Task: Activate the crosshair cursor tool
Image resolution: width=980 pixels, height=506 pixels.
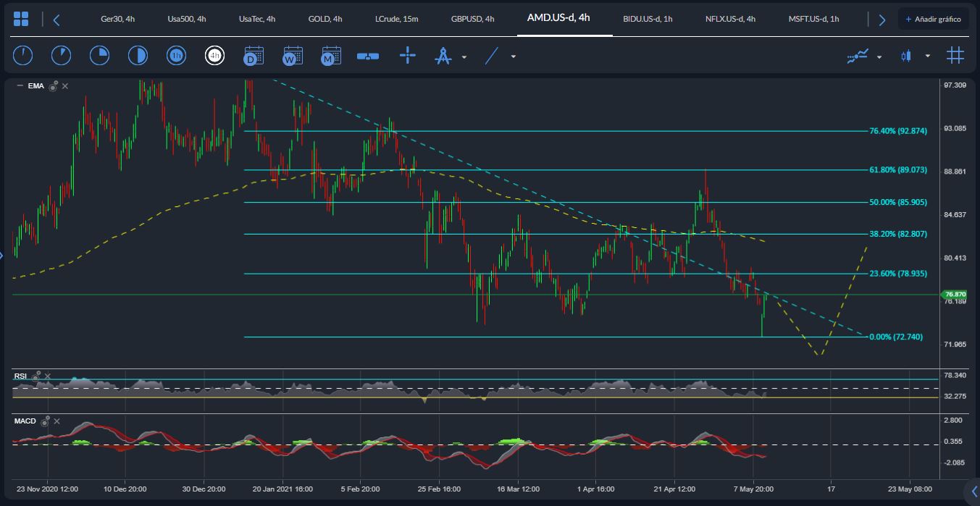Action: [408, 56]
